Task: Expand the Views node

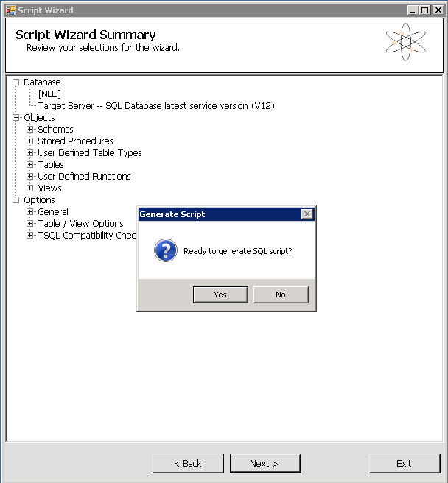Action: tap(30, 188)
